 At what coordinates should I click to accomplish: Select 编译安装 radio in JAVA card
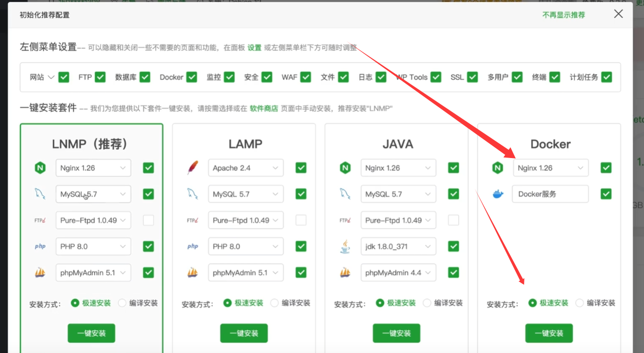pos(427,303)
